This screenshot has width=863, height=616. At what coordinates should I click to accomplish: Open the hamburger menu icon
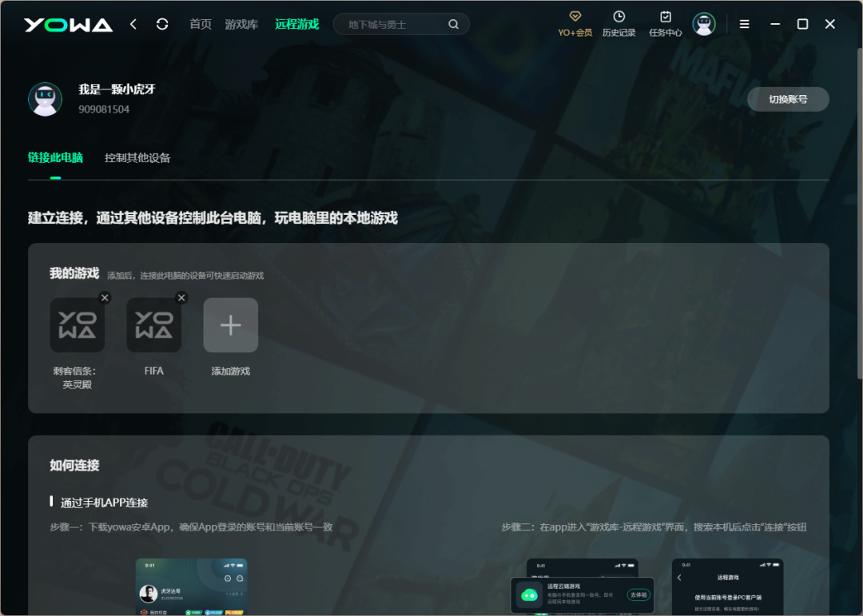[x=744, y=24]
